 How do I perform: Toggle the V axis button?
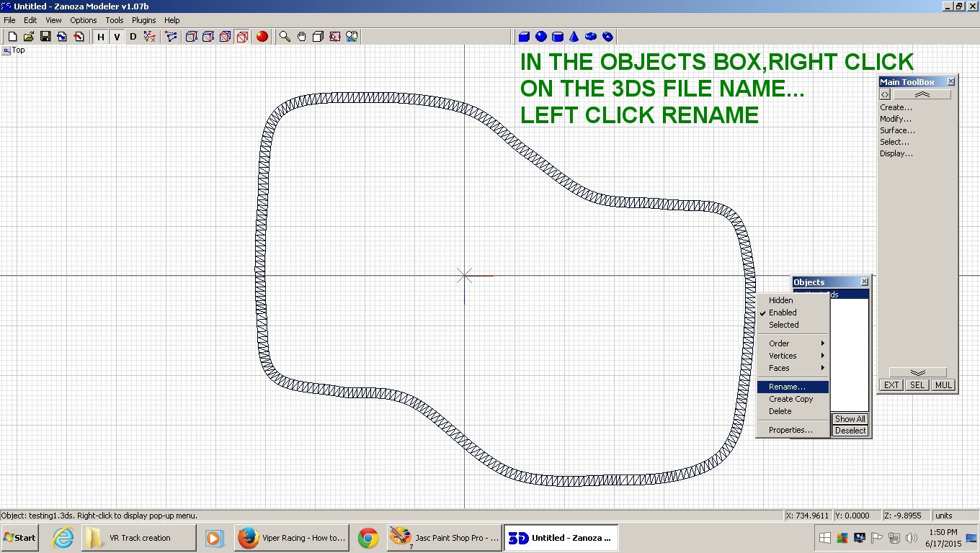[x=117, y=37]
